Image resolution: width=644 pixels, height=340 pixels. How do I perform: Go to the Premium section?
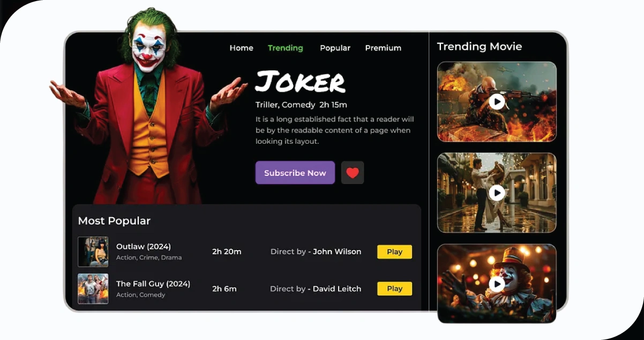point(383,48)
